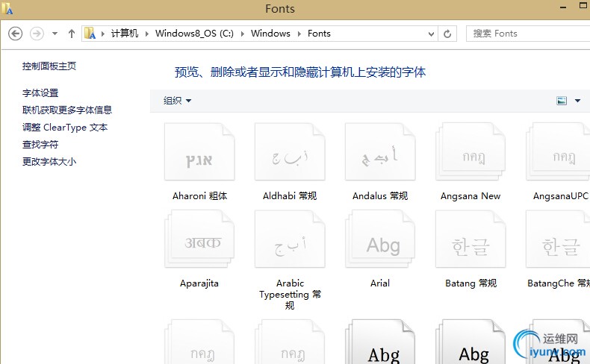Click the Andalus 常规 label
The width and height of the screenshot is (590, 364).
pyautogui.click(x=380, y=196)
